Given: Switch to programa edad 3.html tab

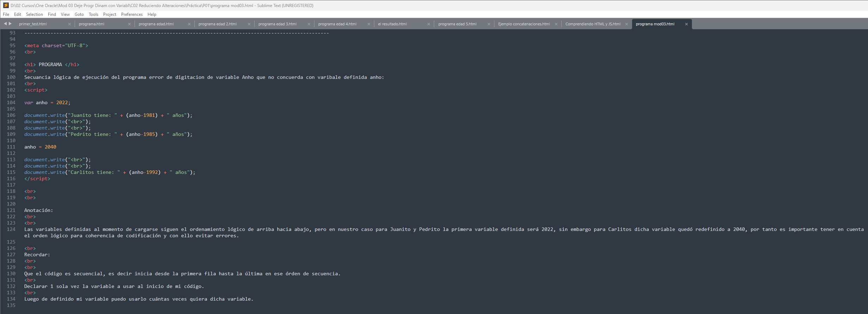Looking at the screenshot, I should pos(277,24).
